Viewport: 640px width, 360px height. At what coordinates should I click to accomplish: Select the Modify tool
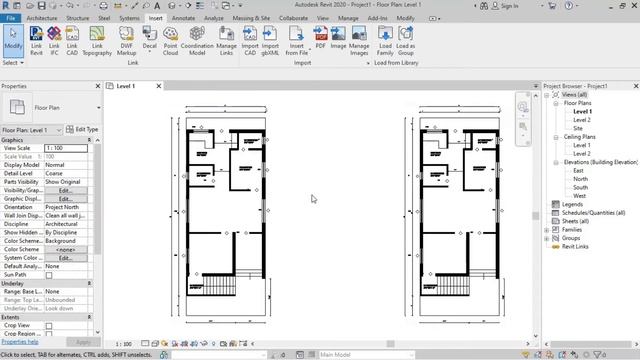pyautogui.click(x=13, y=40)
